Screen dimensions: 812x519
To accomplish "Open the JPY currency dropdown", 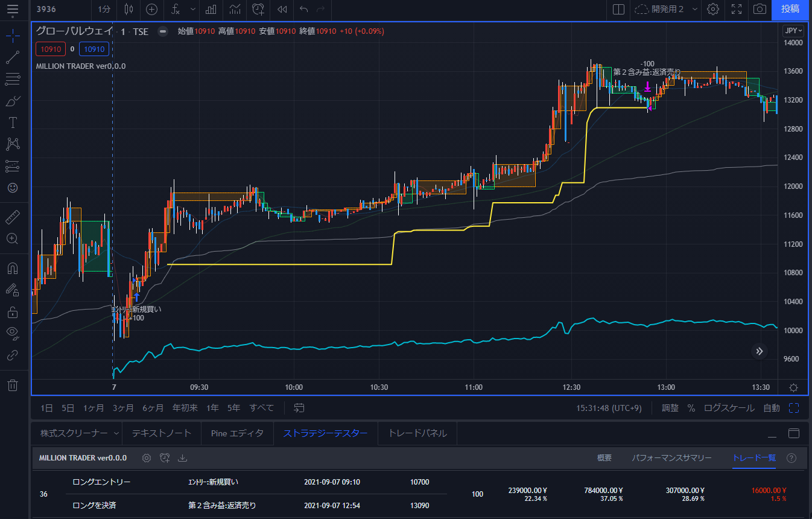I will pos(793,31).
